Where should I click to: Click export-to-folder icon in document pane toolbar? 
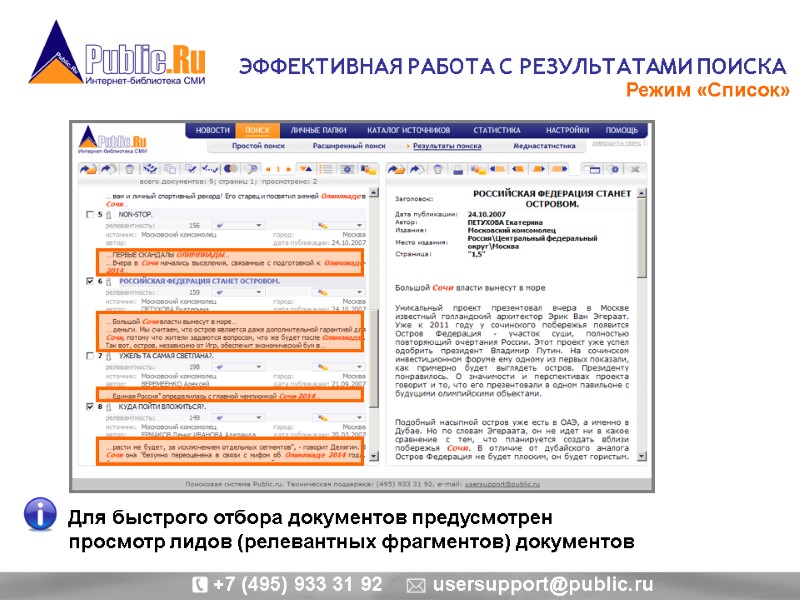coord(396,169)
